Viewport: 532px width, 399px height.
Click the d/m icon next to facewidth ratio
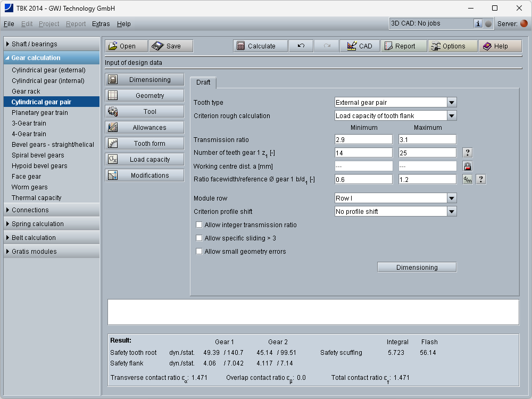(x=467, y=179)
